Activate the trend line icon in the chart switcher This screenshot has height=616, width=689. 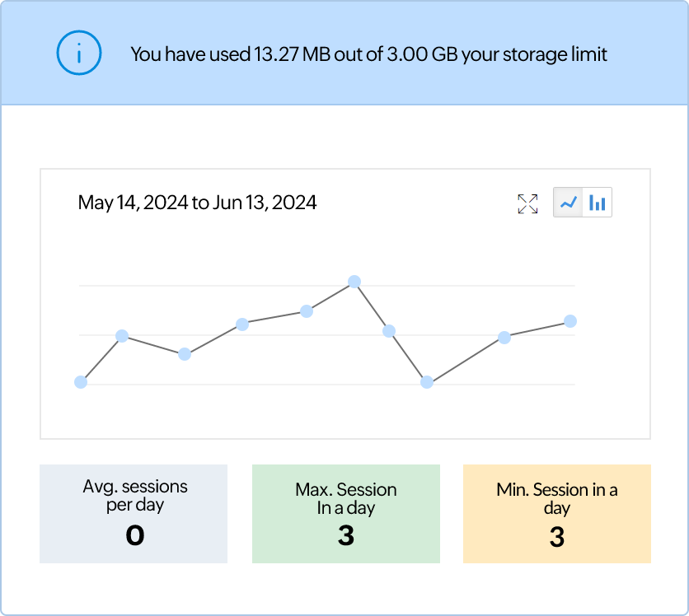568,202
